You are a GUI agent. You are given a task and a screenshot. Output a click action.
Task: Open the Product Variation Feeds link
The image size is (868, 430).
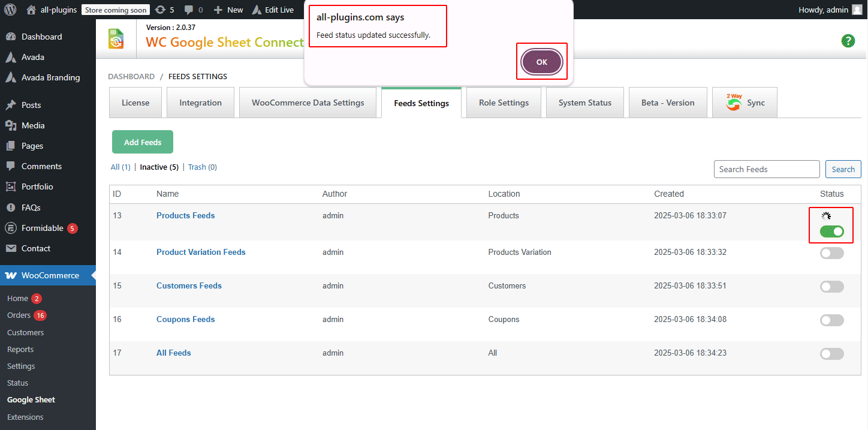(x=201, y=252)
